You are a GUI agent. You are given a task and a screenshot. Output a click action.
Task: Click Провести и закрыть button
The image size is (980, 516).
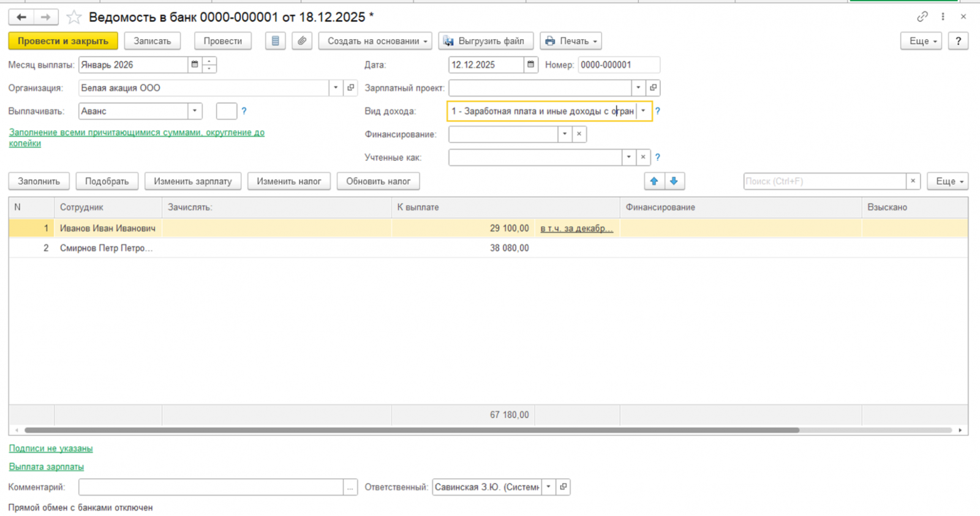[x=63, y=41]
